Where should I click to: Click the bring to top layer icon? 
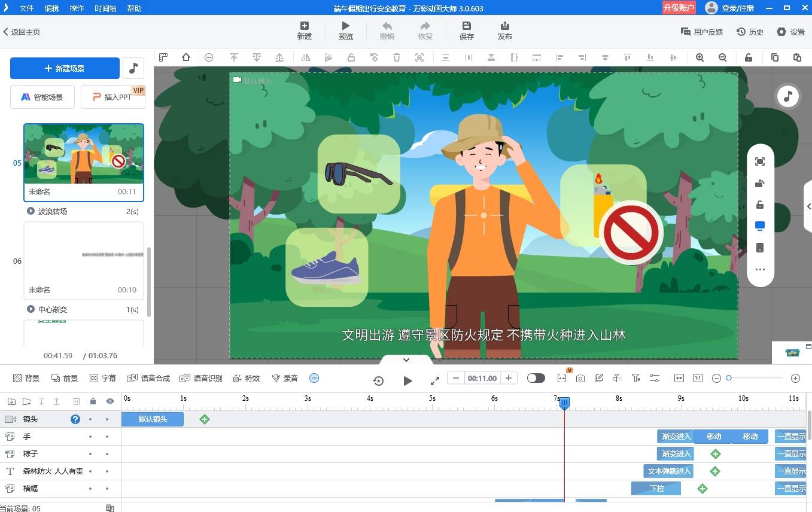click(x=234, y=57)
